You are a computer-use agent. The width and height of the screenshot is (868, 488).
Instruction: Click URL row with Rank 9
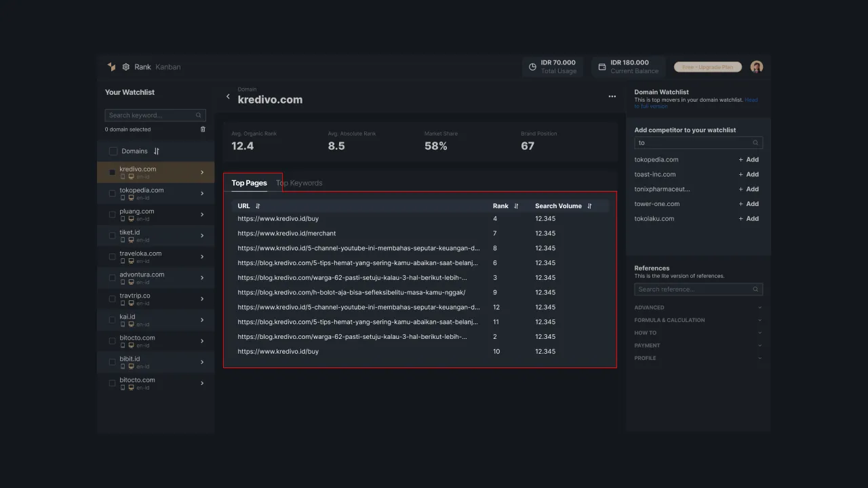420,293
